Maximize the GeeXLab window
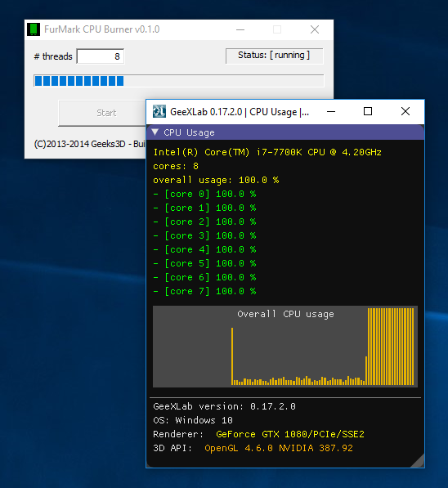This screenshot has width=448, height=488. (368, 111)
